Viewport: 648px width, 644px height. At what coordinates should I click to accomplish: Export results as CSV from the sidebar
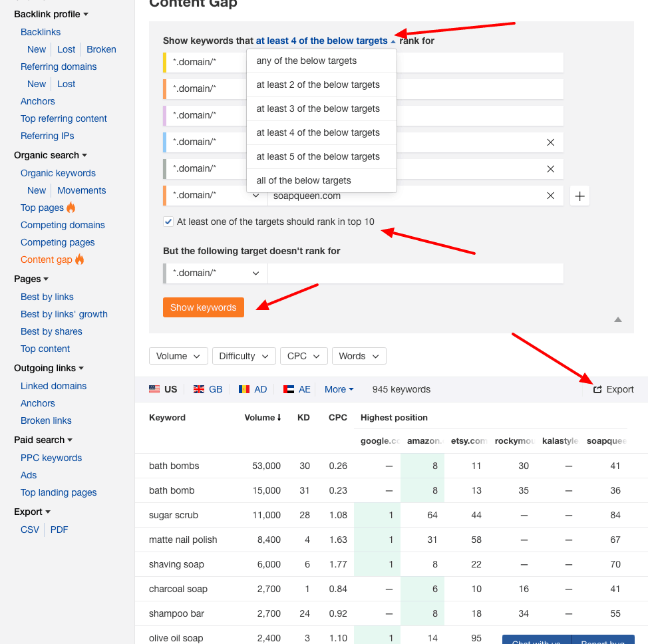point(29,530)
